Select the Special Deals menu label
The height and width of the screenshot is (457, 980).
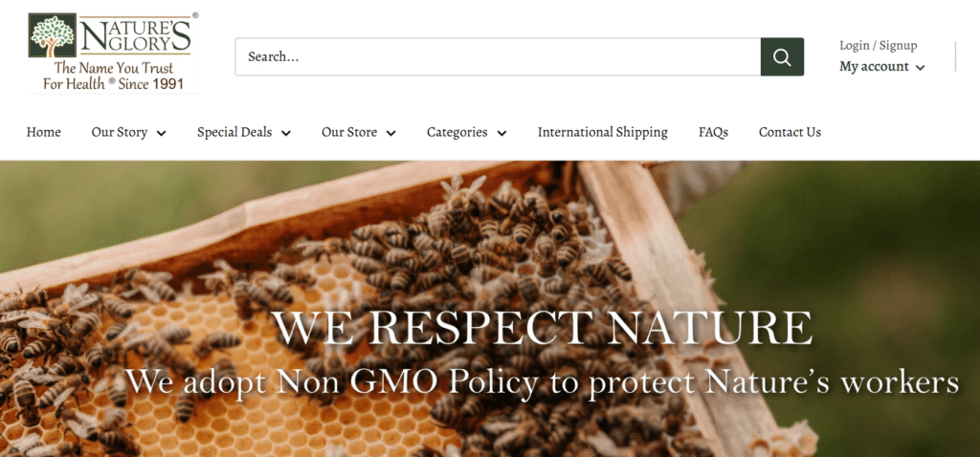tap(234, 132)
